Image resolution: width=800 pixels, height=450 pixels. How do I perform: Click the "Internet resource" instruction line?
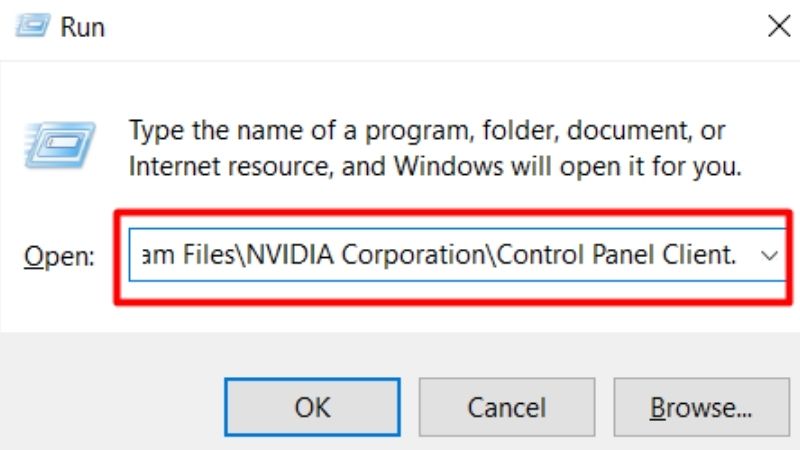pyautogui.click(x=435, y=166)
